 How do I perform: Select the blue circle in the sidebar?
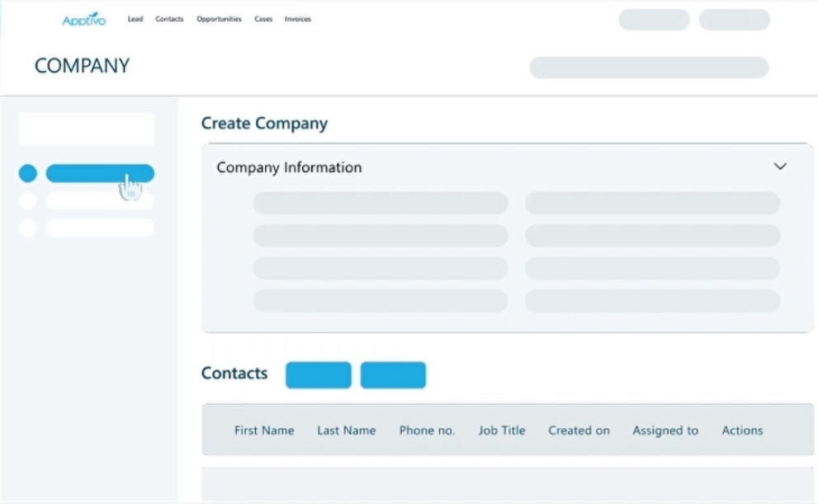tap(28, 173)
